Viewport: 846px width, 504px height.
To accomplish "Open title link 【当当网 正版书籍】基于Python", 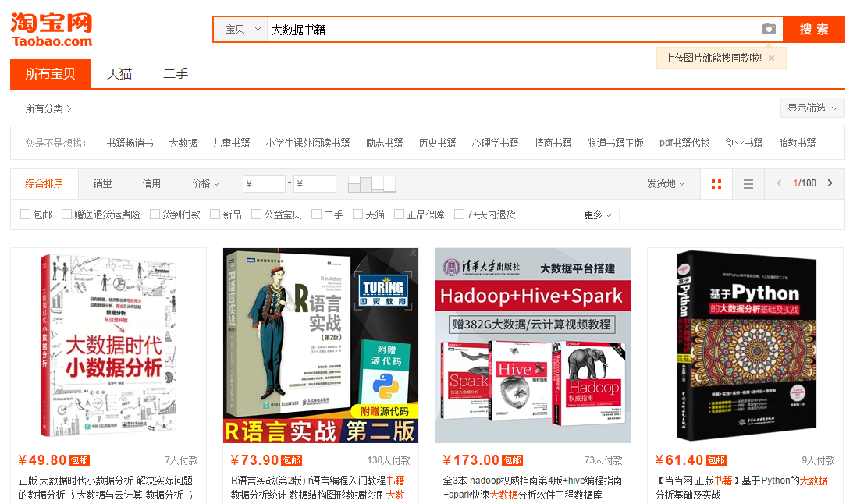I will (742, 488).
